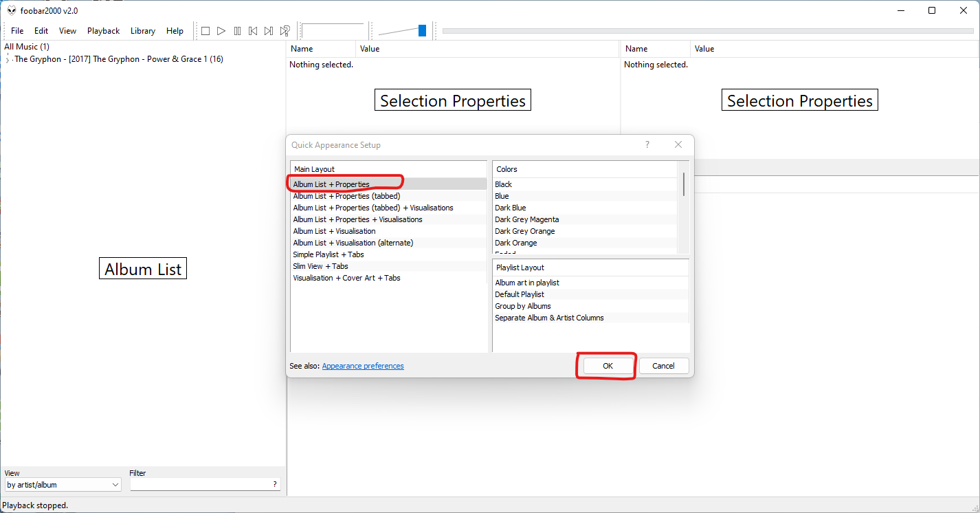Click the Random playback button
The width and height of the screenshot is (980, 513).
(285, 31)
